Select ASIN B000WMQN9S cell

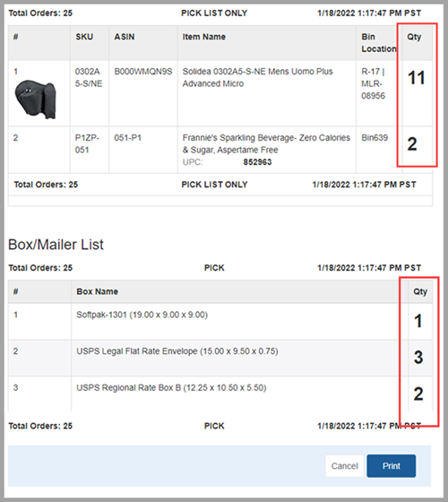pyautogui.click(x=143, y=72)
